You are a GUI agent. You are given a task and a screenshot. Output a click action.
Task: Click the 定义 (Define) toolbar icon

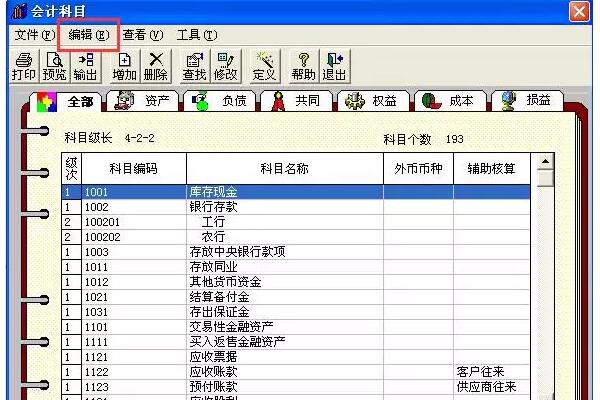coord(264,66)
